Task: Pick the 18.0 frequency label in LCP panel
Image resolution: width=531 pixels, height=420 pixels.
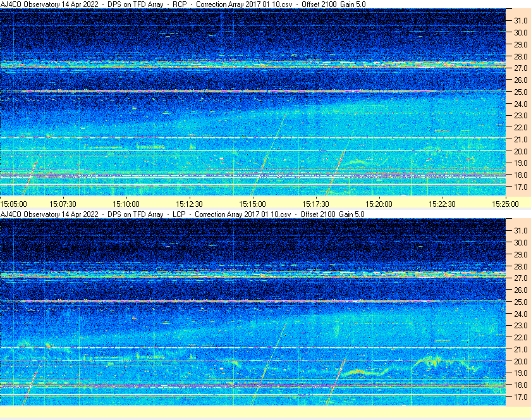Action: click(x=521, y=385)
